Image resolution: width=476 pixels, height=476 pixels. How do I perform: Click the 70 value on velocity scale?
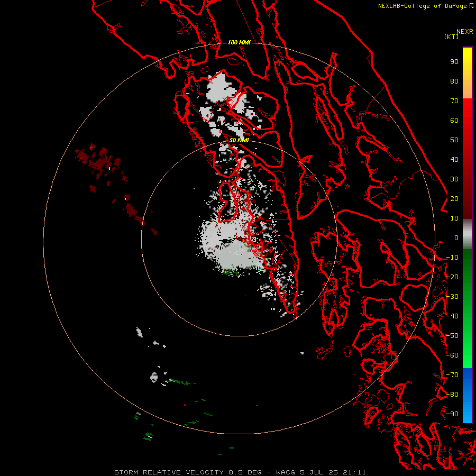(454, 101)
